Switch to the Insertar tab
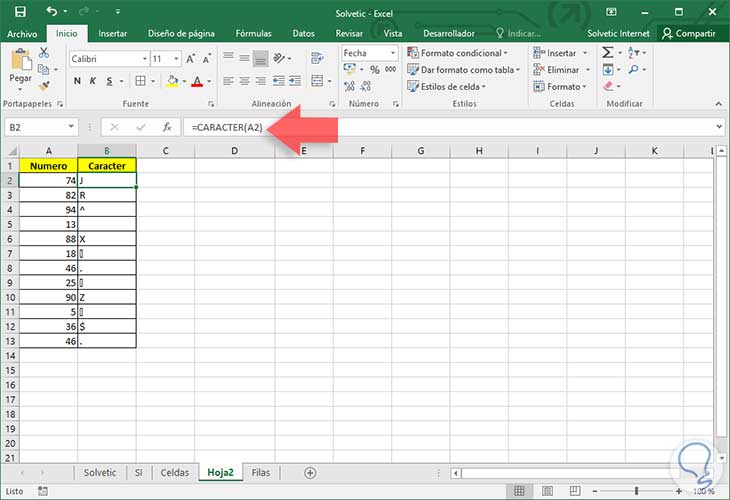 point(112,34)
